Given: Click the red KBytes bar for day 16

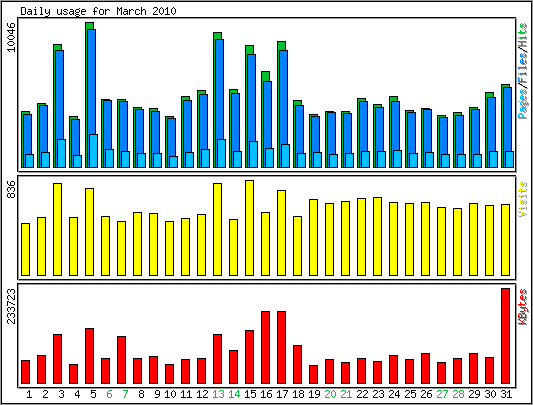Looking at the screenshot, I should [x=265, y=348].
